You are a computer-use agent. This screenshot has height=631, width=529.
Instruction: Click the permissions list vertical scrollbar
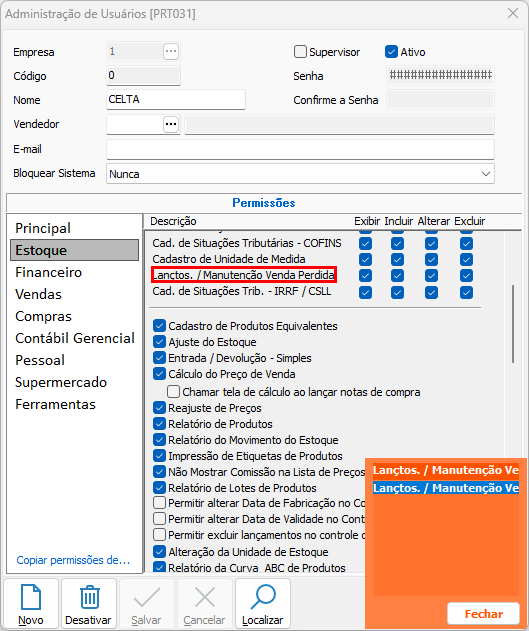tap(513, 324)
